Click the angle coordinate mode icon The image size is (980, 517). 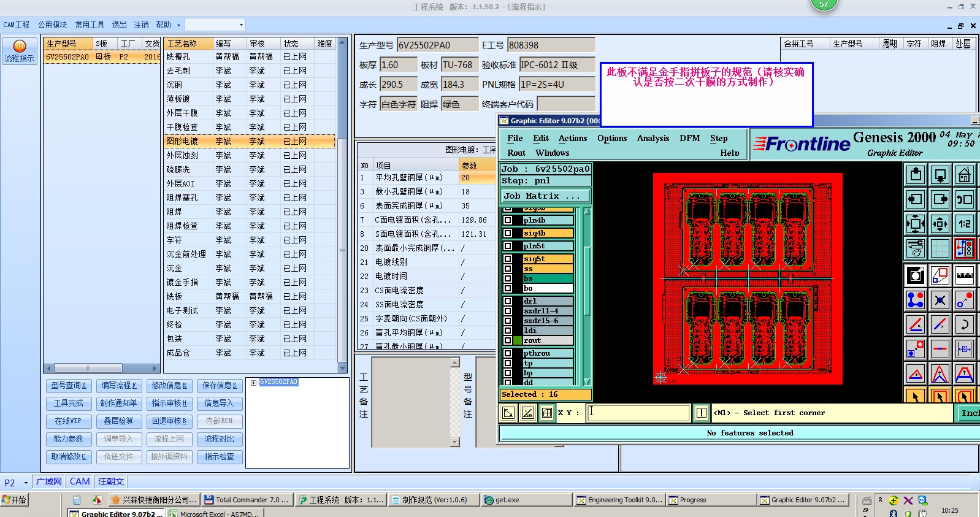tap(527, 413)
